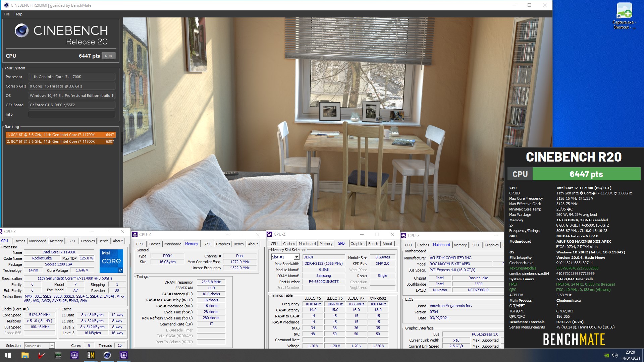Maximize the Cinebench window
This screenshot has width=644, height=362.
[x=529, y=5]
